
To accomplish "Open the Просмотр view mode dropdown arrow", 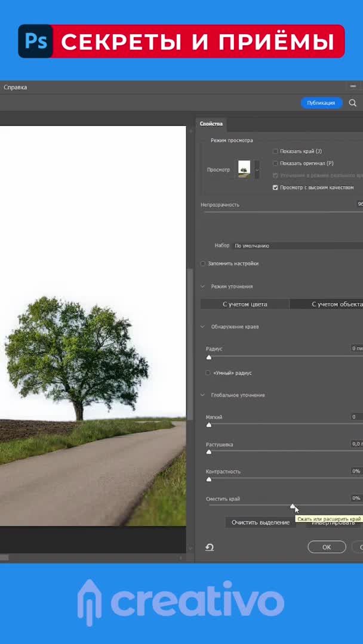I will [x=257, y=170].
